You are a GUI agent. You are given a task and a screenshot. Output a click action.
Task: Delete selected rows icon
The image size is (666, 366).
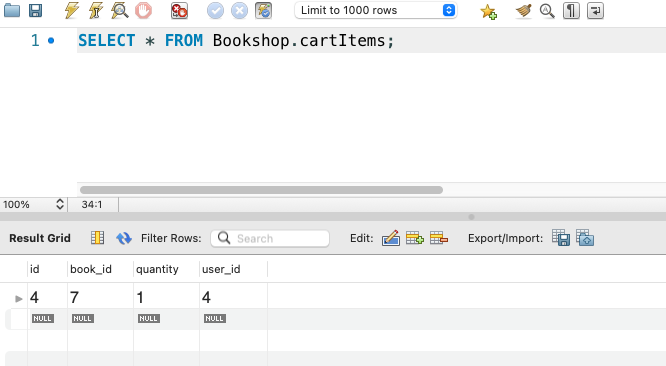(x=439, y=238)
